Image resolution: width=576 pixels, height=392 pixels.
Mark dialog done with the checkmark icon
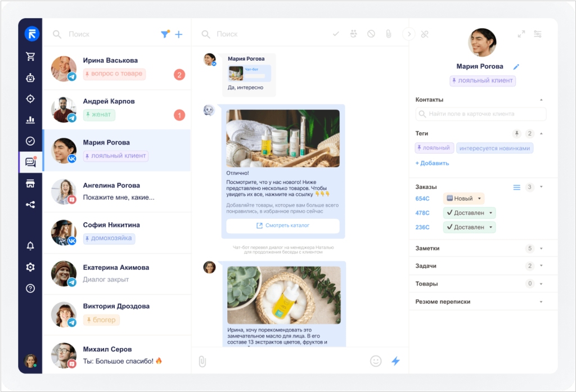coord(336,34)
